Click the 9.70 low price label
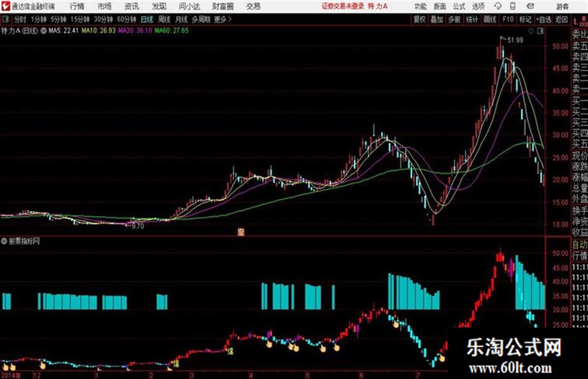The height and width of the screenshot is (379, 588). tap(138, 227)
